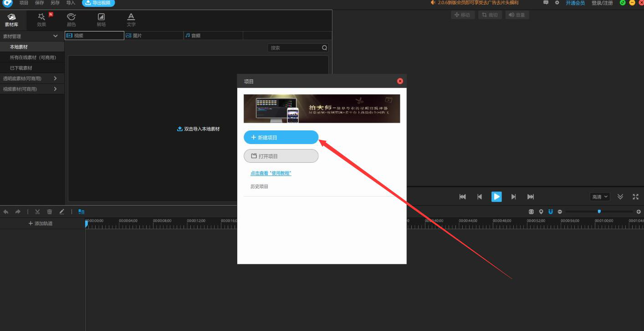Click the pencil edit icon above the timeline

(62, 212)
